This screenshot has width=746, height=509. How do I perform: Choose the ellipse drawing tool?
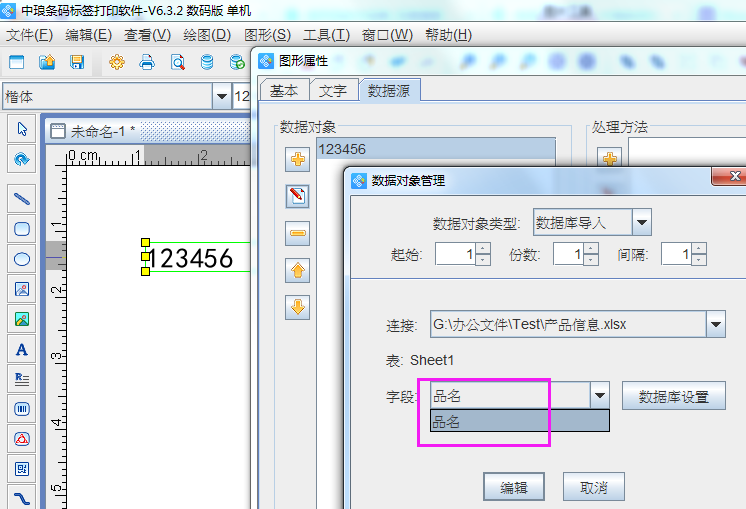coord(21,259)
